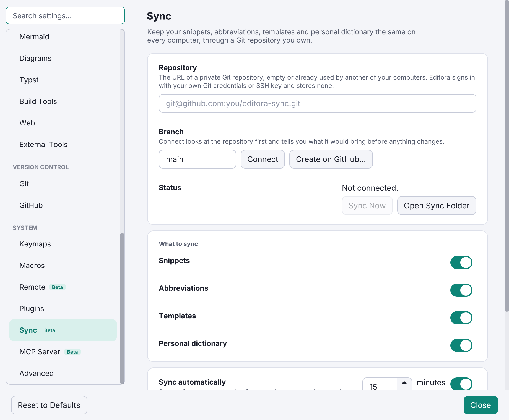Click the Branch label

click(x=171, y=132)
